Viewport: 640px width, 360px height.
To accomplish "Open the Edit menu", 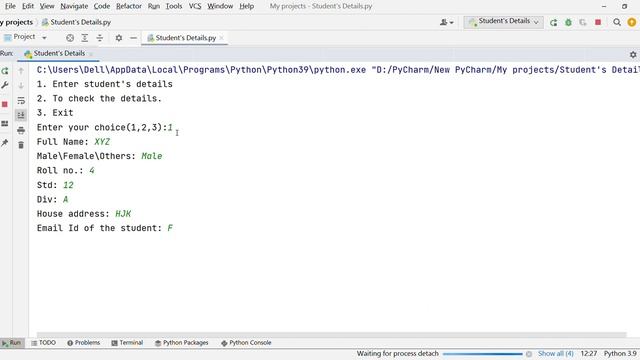I will click(x=28, y=6).
